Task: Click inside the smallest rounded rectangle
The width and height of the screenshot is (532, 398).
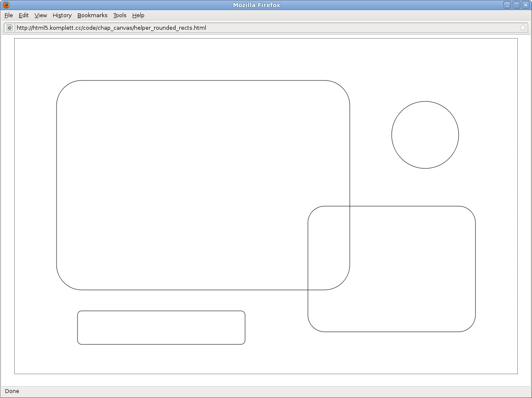Action: click(161, 328)
